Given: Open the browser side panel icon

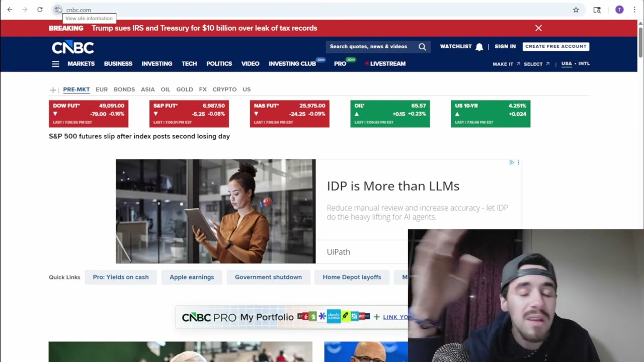Looking at the screenshot, I should [597, 10].
